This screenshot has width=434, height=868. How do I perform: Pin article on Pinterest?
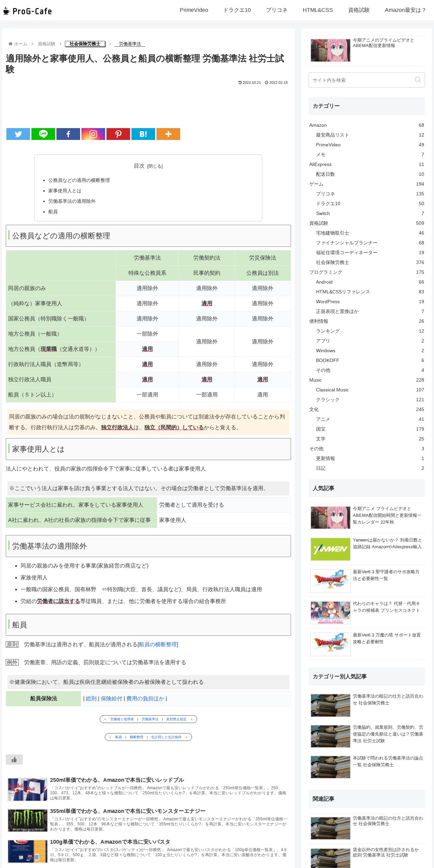click(x=118, y=134)
